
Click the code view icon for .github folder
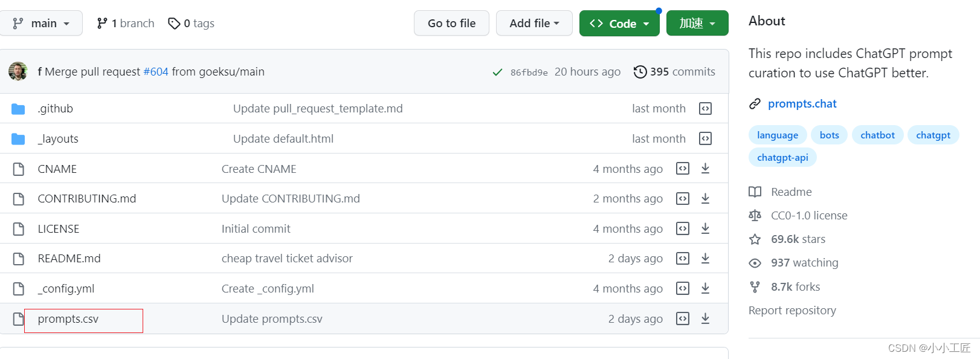705,109
